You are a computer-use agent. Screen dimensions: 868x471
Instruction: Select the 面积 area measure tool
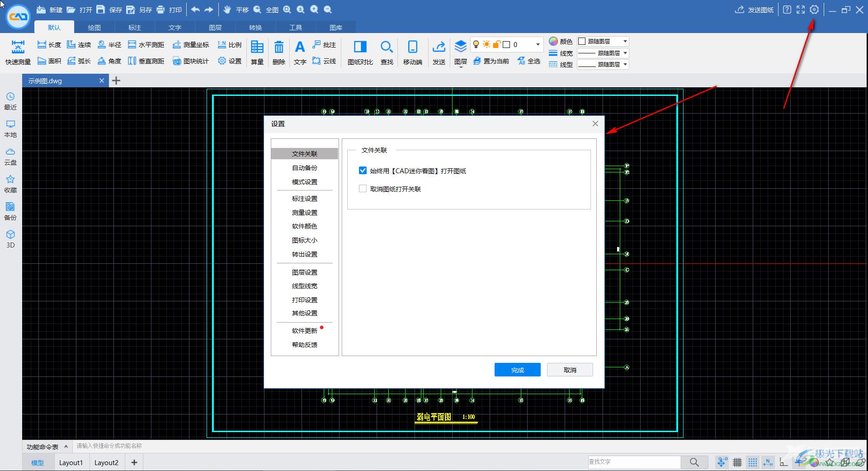pyautogui.click(x=49, y=61)
